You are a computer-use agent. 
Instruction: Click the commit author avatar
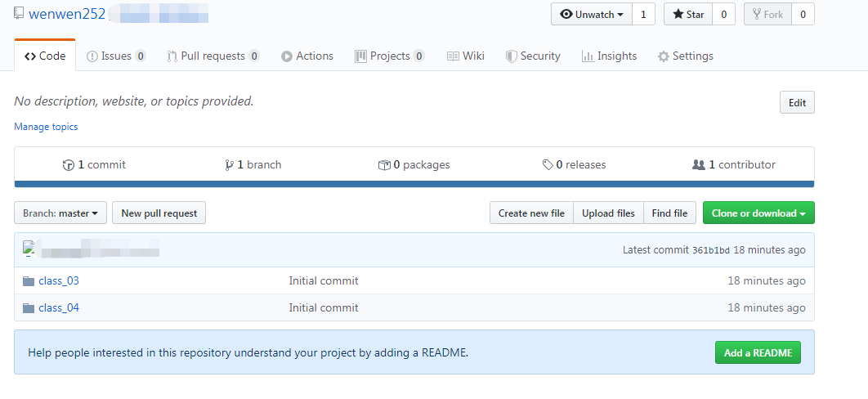29,248
